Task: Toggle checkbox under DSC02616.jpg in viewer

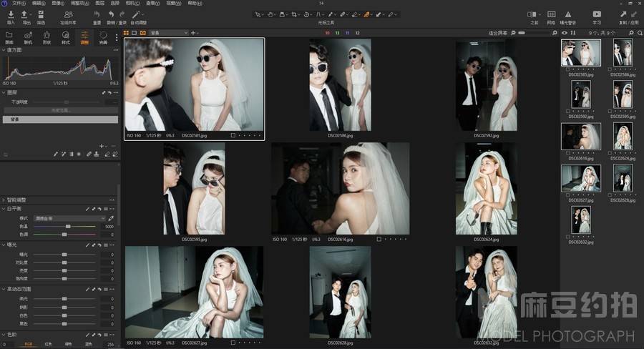Action: click(x=379, y=239)
